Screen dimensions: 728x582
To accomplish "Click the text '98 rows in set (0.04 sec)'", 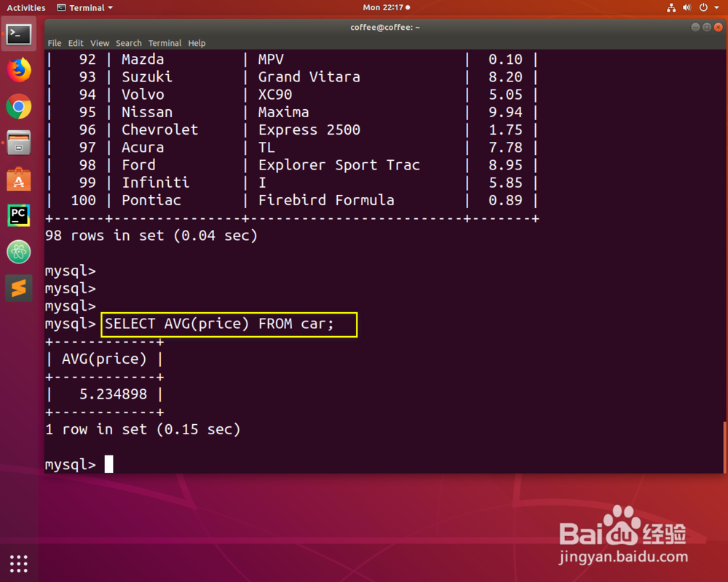I will pos(151,236).
